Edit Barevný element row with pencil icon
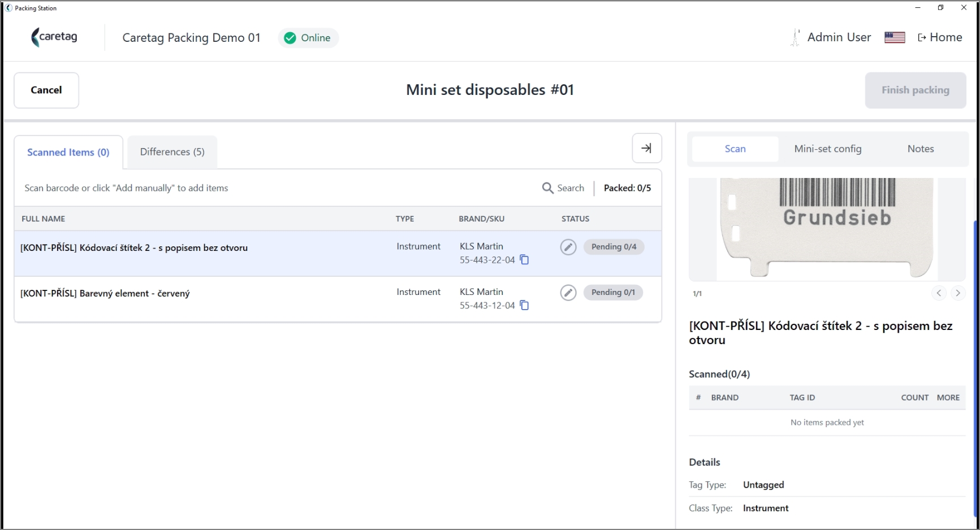The image size is (980, 530). [x=568, y=293]
